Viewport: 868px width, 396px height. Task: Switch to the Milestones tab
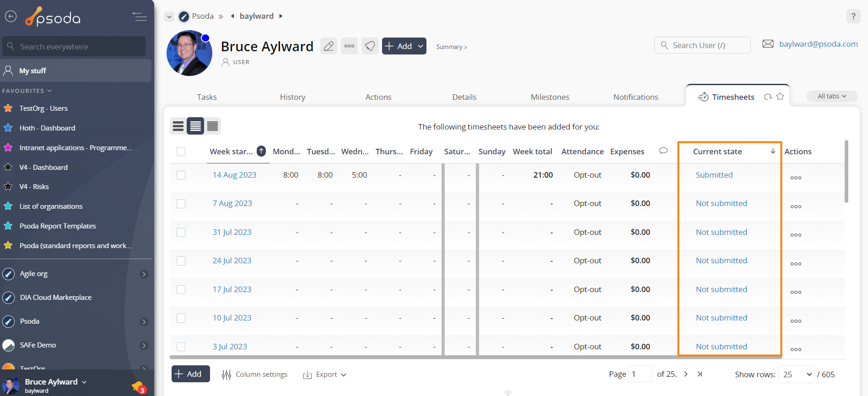coord(550,97)
